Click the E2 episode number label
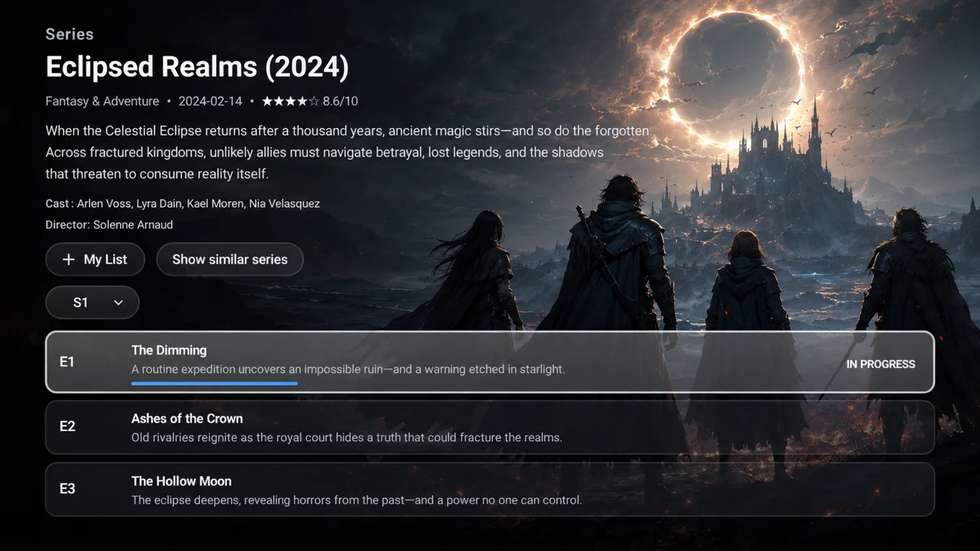Viewport: 980px width, 551px height. click(x=67, y=426)
